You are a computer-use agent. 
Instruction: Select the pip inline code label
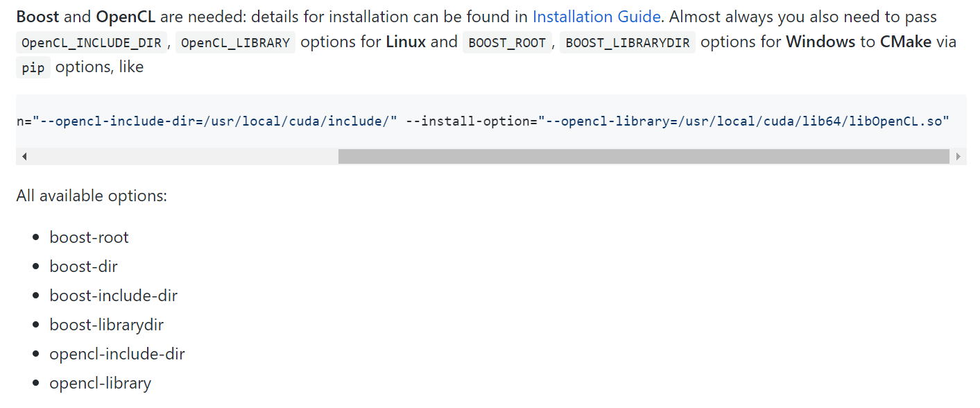tap(33, 67)
